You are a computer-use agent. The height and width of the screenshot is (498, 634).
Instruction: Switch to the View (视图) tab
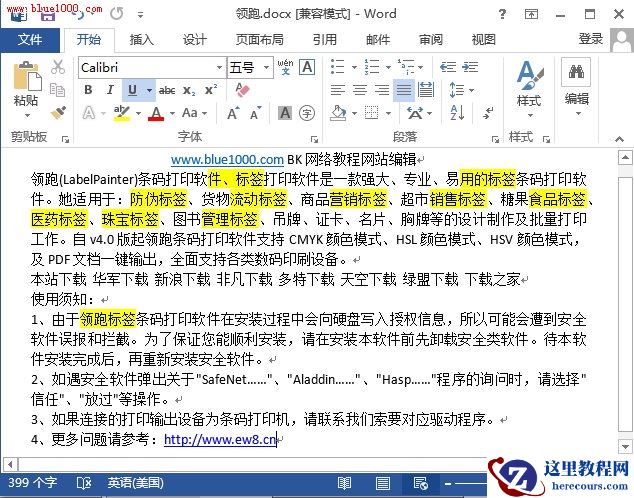point(483,40)
